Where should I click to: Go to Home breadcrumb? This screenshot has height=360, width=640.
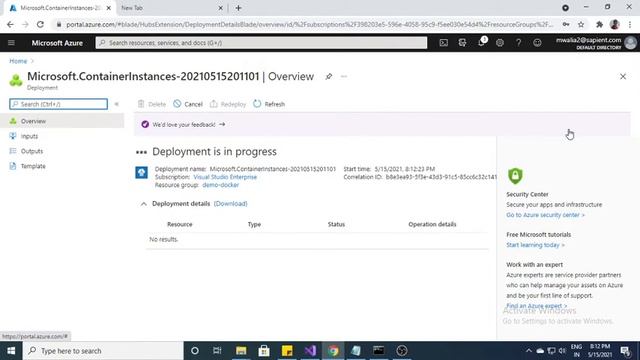(18, 61)
